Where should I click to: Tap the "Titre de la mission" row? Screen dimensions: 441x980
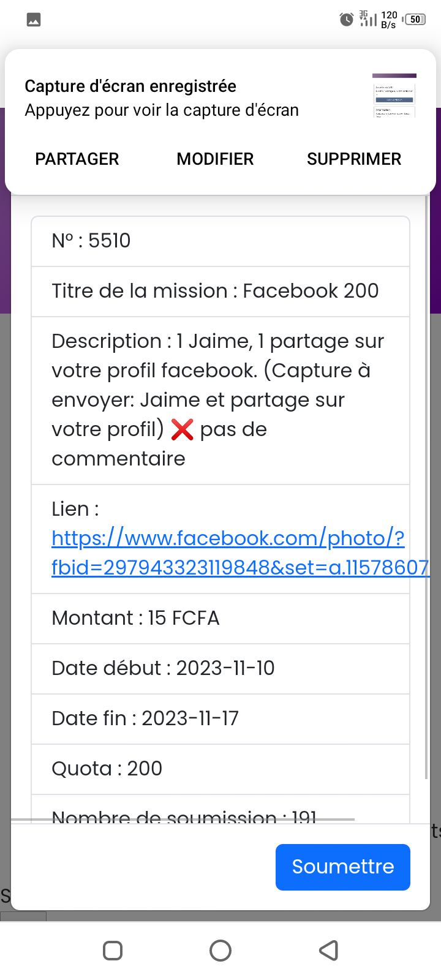pos(221,292)
